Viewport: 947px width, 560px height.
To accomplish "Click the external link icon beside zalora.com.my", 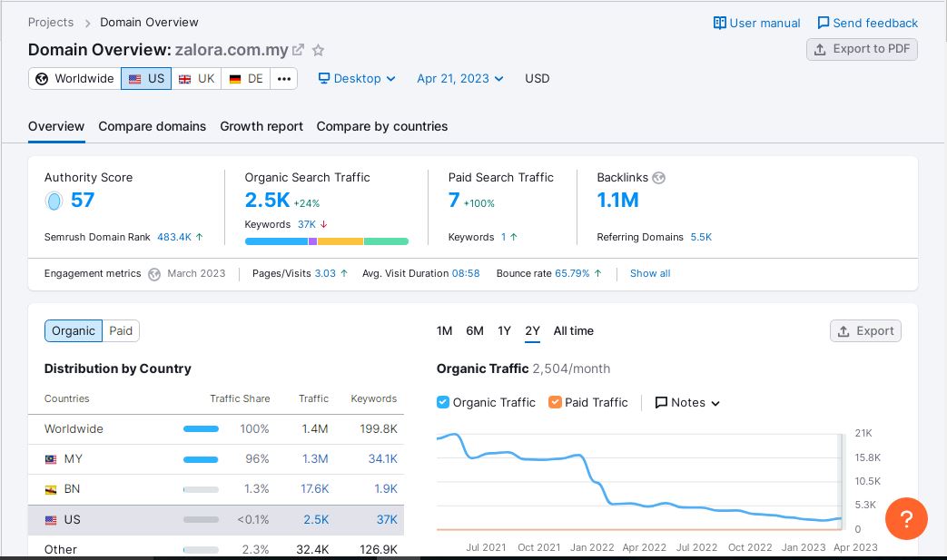I will pyautogui.click(x=298, y=50).
